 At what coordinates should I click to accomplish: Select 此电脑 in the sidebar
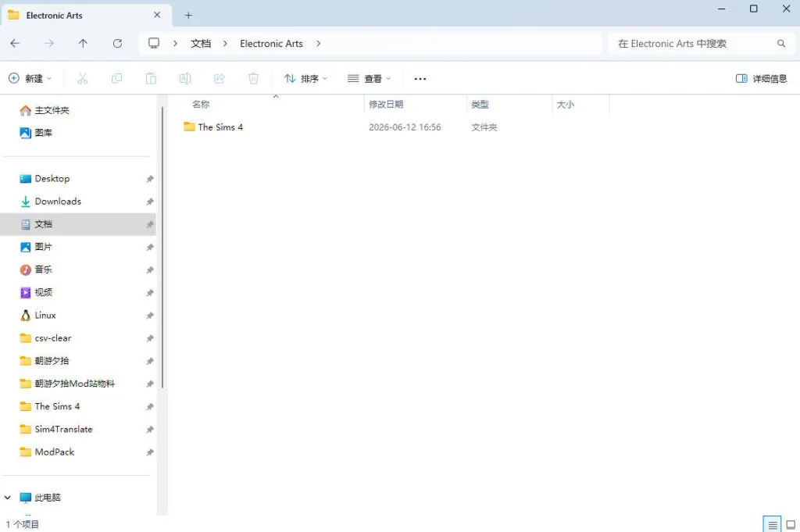48,498
